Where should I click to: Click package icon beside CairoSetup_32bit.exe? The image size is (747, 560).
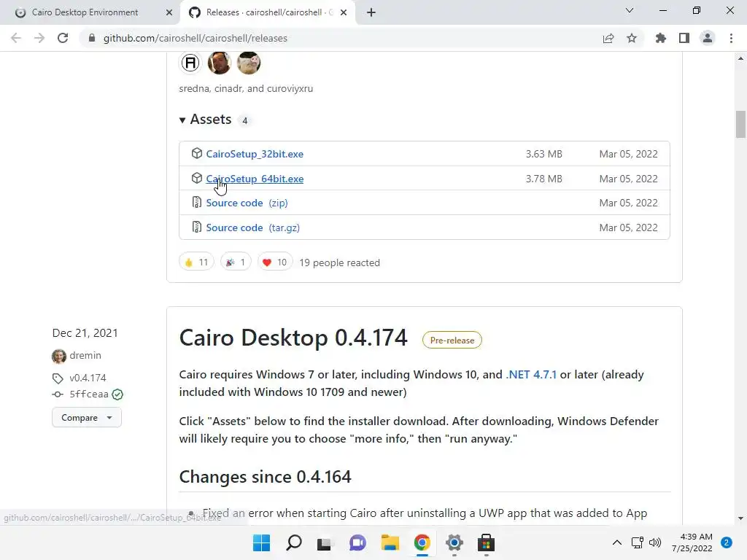(197, 153)
